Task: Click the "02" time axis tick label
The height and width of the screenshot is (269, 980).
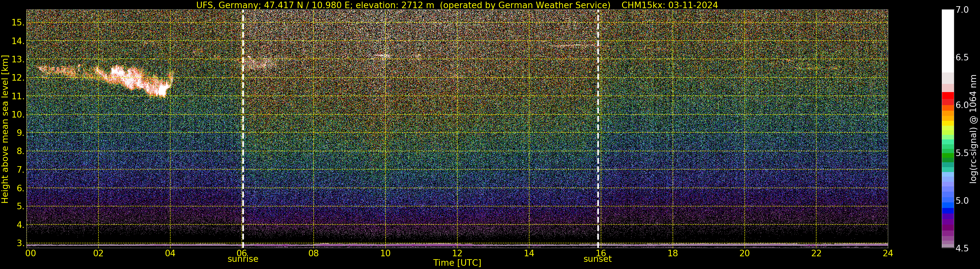Action: pos(98,253)
